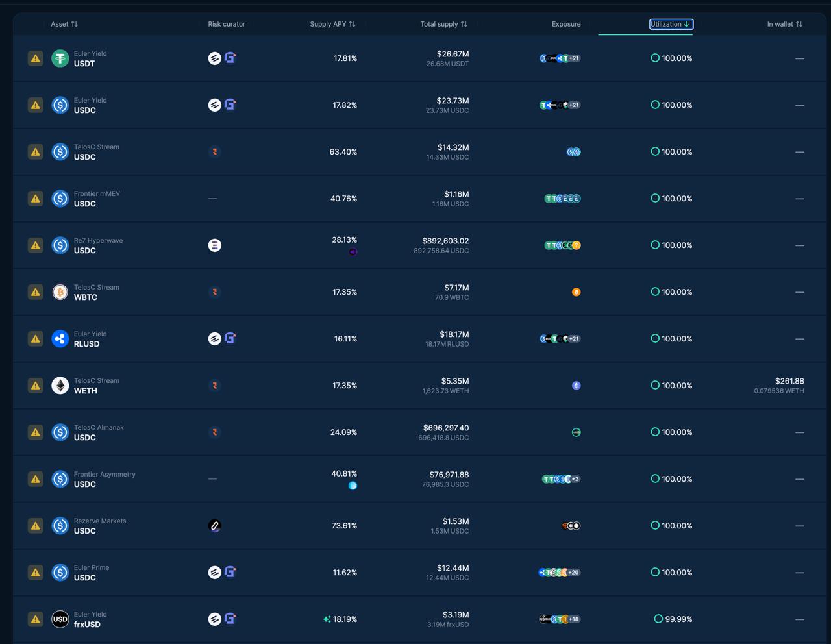Screen dimensions: 831x644
Task: Click the frxUSD token icon
Action: pos(60,619)
